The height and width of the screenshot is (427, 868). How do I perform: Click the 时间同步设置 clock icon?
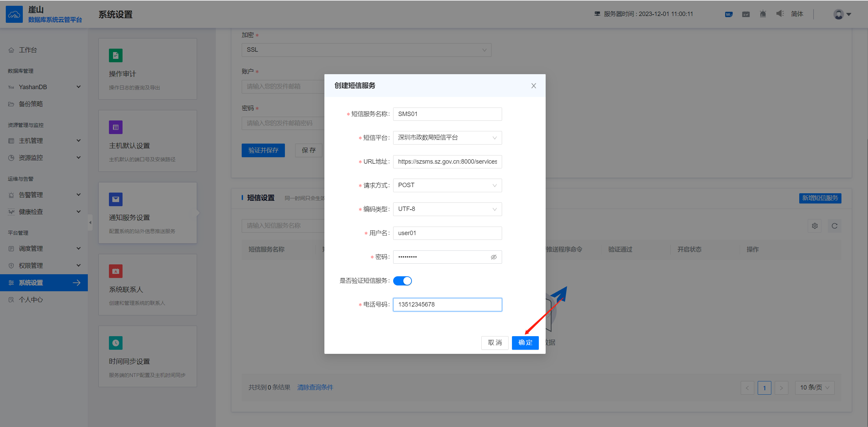[x=116, y=343]
